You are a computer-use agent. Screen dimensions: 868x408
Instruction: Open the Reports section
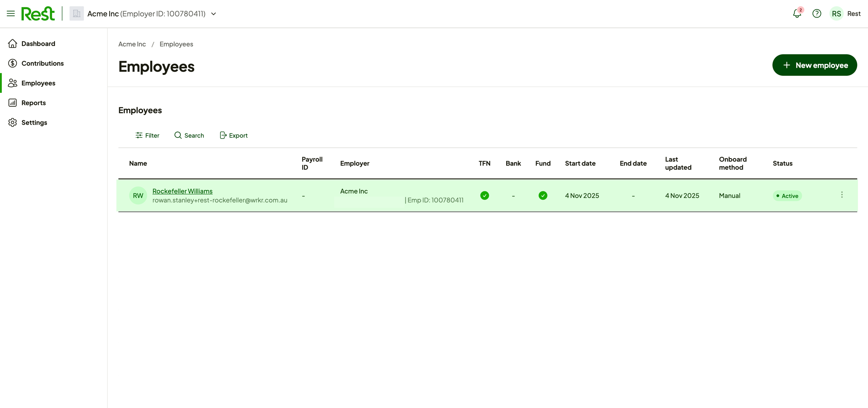pyautogui.click(x=33, y=103)
